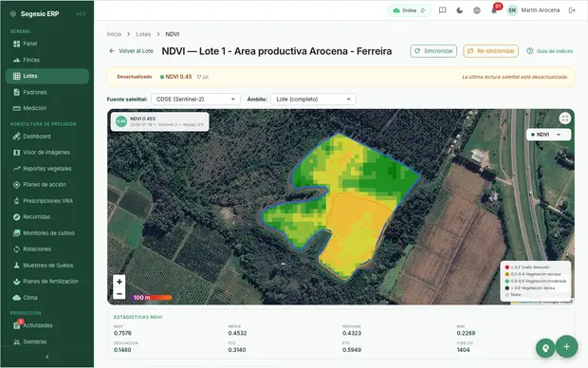The height and width of the screenshot is (368, 588).
Task: Click the Sincronizar button
Action: [x=433, y=51]
